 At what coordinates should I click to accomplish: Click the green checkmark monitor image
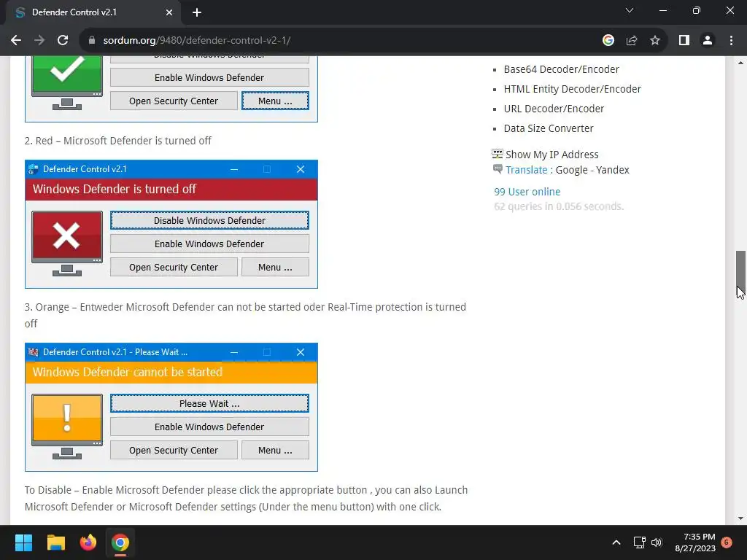[x=66, y=83]
